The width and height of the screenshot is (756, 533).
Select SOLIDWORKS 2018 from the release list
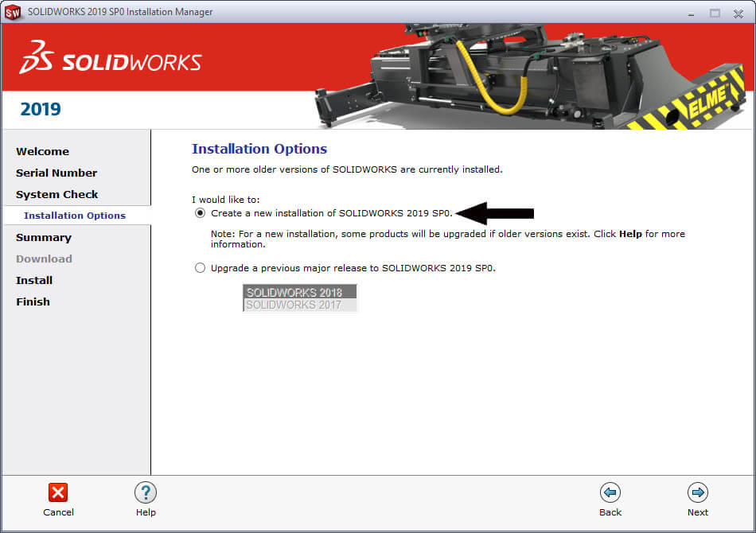298,292
